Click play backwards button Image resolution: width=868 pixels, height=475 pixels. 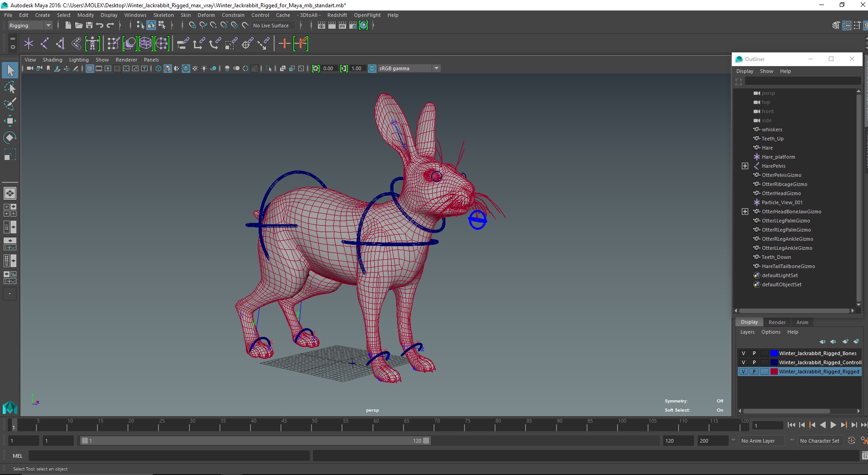click(x=822, y=425)
